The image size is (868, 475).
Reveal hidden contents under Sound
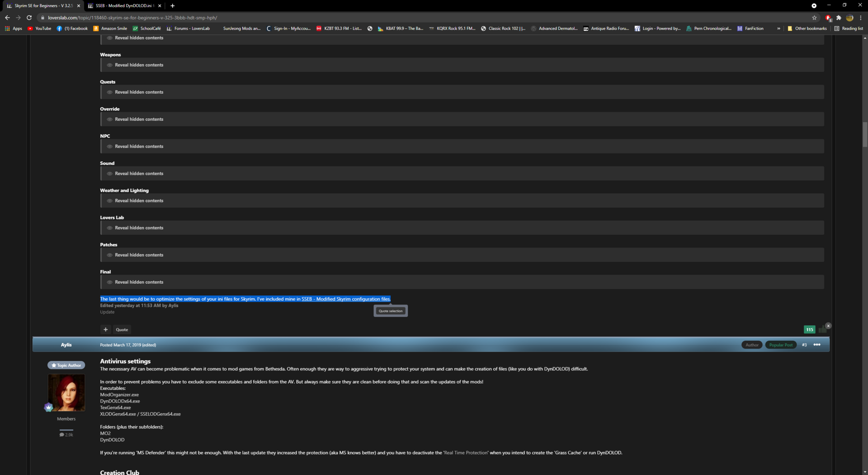pos(462,174)
